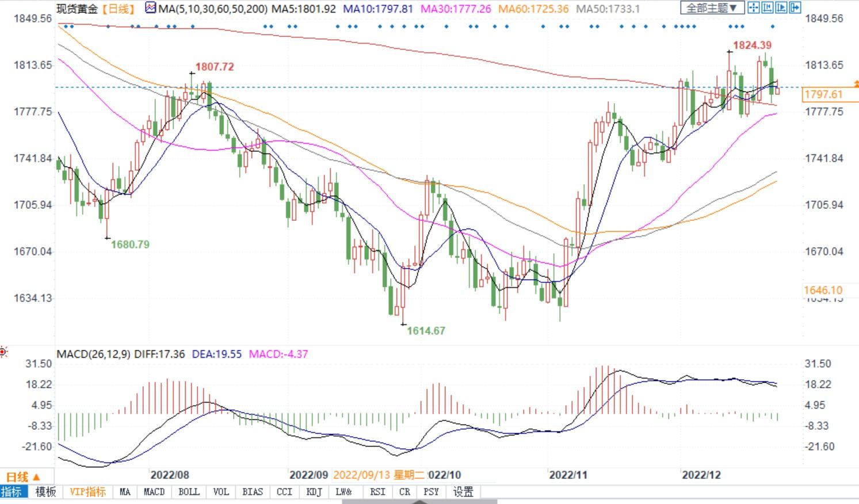
Task: Click the second chart toolbar icon with left-pointing marker
Action: point(767,7)
